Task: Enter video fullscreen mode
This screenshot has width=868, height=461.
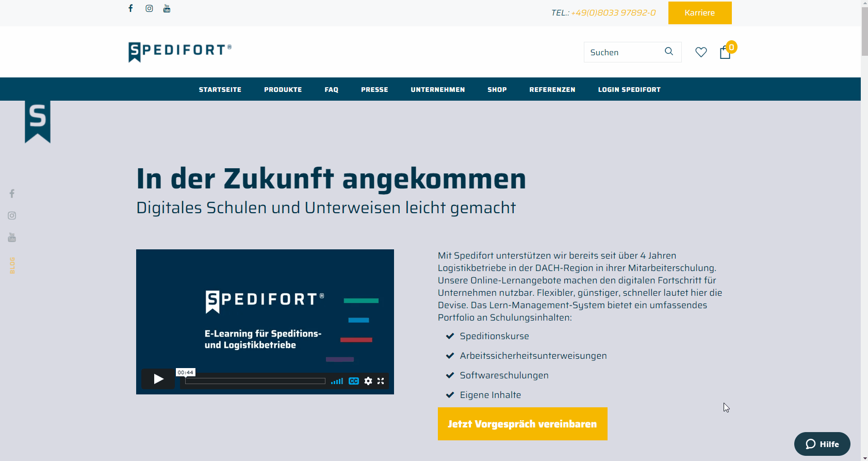Action: [x=381, y=381]
